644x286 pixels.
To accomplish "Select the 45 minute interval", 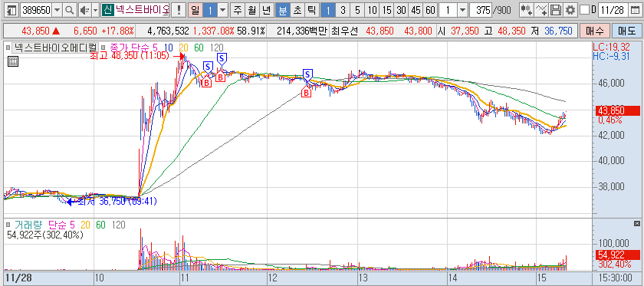I will pos(416,10).
